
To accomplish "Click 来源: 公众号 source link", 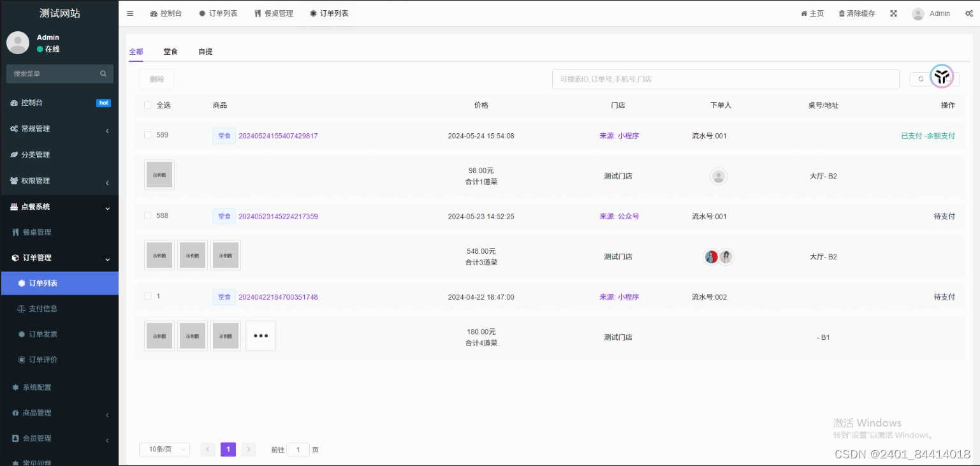I will [x=619, y=217].
